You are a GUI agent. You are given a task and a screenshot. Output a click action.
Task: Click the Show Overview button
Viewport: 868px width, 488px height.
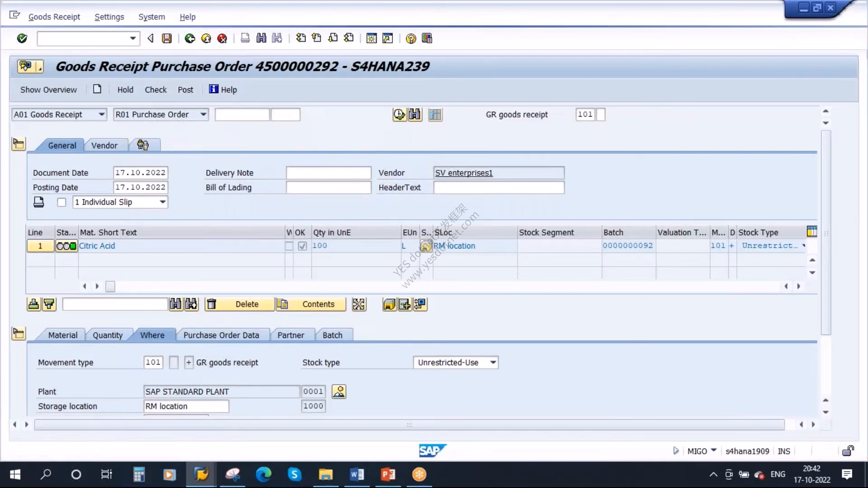48,89
